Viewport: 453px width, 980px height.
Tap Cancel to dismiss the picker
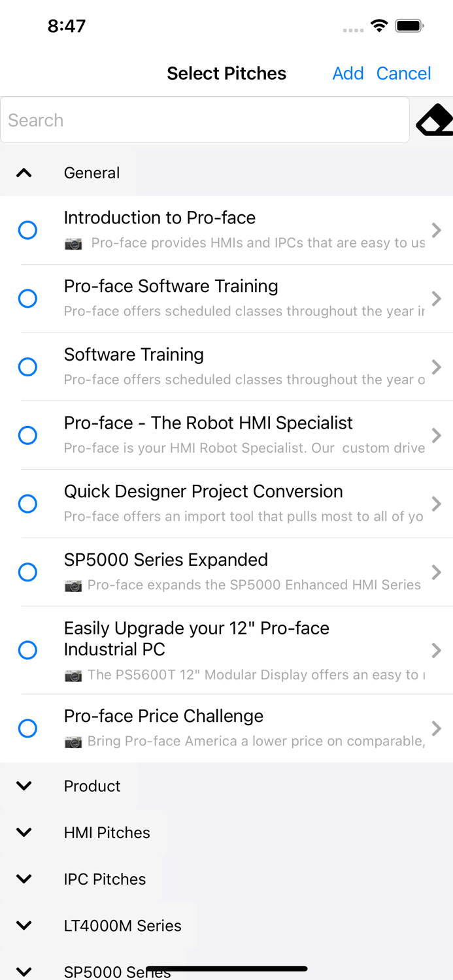point(403,73)
